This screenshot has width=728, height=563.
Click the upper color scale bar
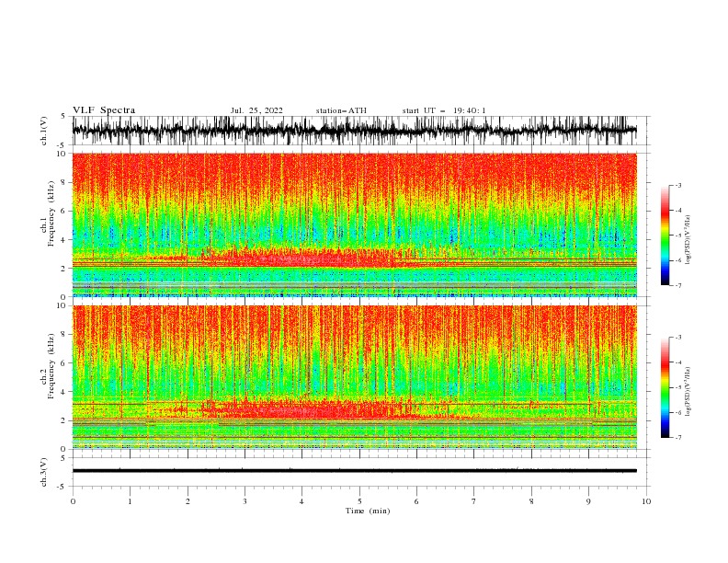665,236
